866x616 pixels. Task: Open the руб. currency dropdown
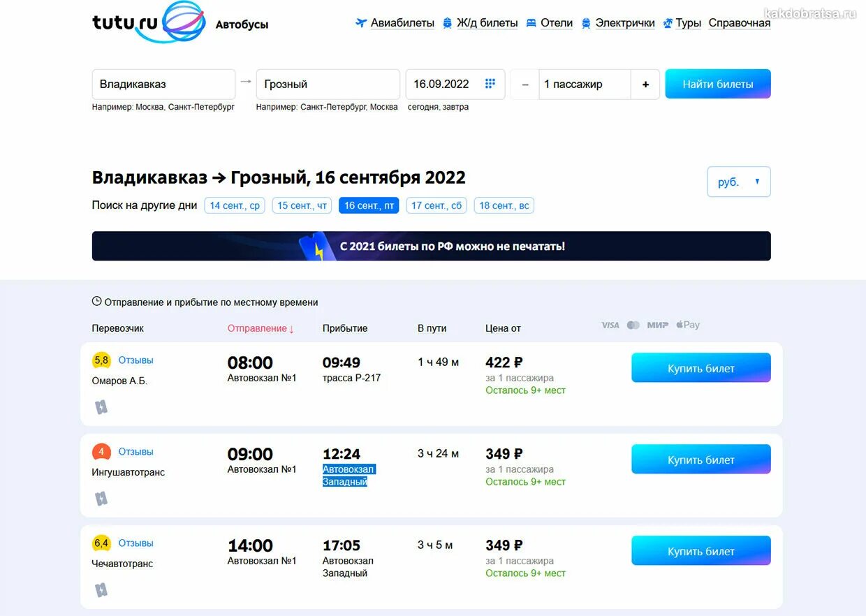point(739,182)
